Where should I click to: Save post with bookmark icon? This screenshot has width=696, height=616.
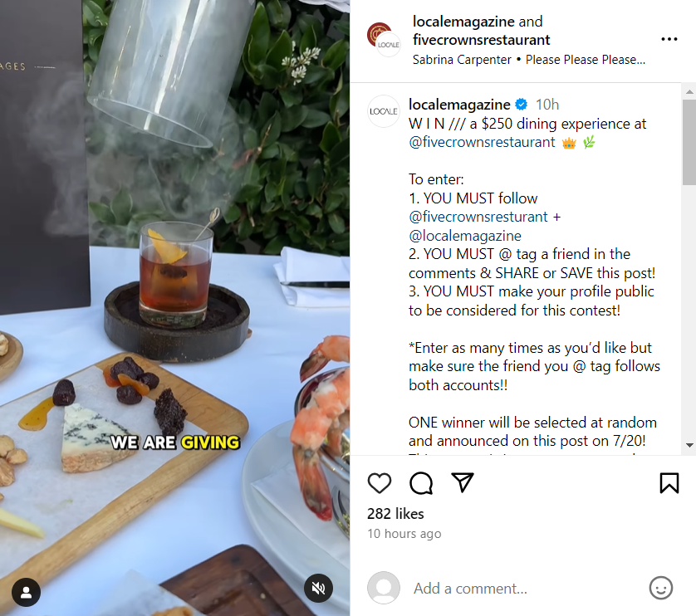669,483
